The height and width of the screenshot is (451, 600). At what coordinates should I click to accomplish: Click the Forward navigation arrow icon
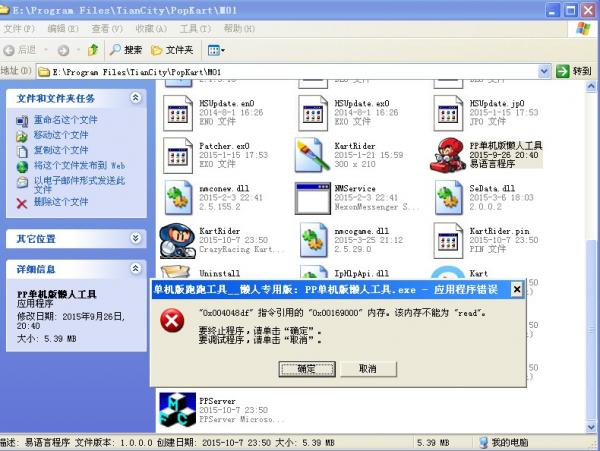[64, 50]
